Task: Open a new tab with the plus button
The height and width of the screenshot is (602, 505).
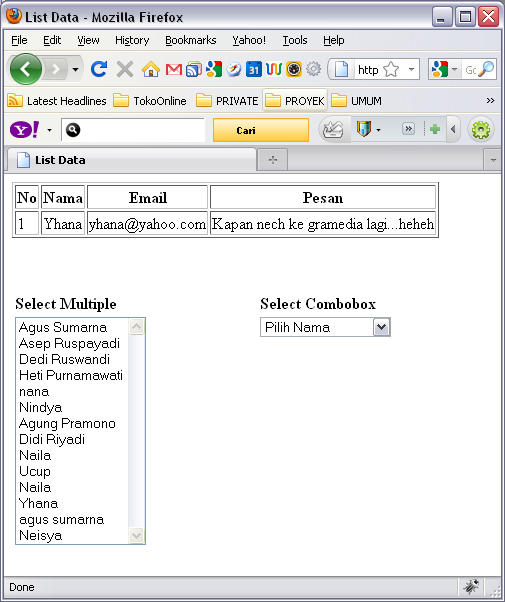Action: pos(273,160)
